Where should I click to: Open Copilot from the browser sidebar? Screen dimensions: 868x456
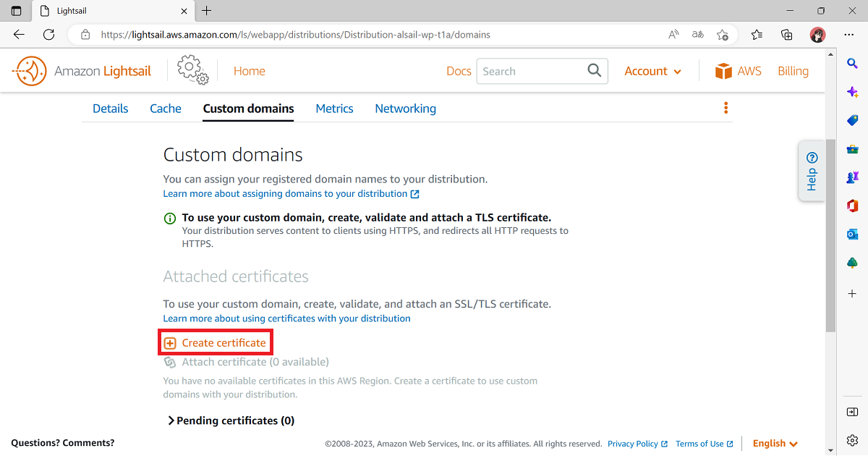[851, 91]
